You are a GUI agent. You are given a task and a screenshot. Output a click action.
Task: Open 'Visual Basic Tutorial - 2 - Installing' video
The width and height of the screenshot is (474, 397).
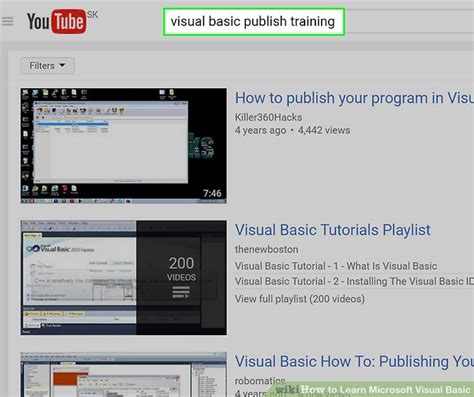pyautogui.click(x=354, y=281)
